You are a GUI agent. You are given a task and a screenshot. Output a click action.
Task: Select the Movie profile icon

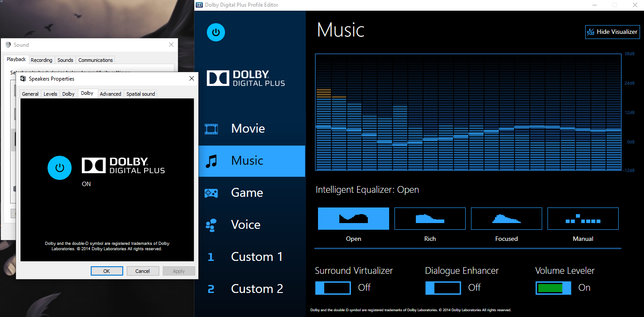point(211,128)
